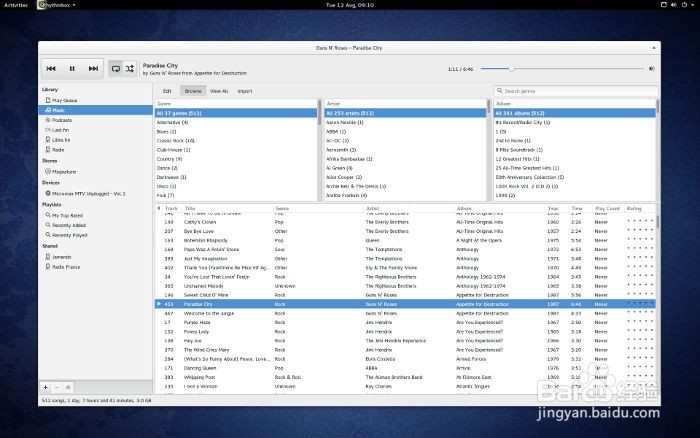Select Aretha Franklin in the Artist list
This screenshot has width=700, height=438.
click(x=405, y=196)
